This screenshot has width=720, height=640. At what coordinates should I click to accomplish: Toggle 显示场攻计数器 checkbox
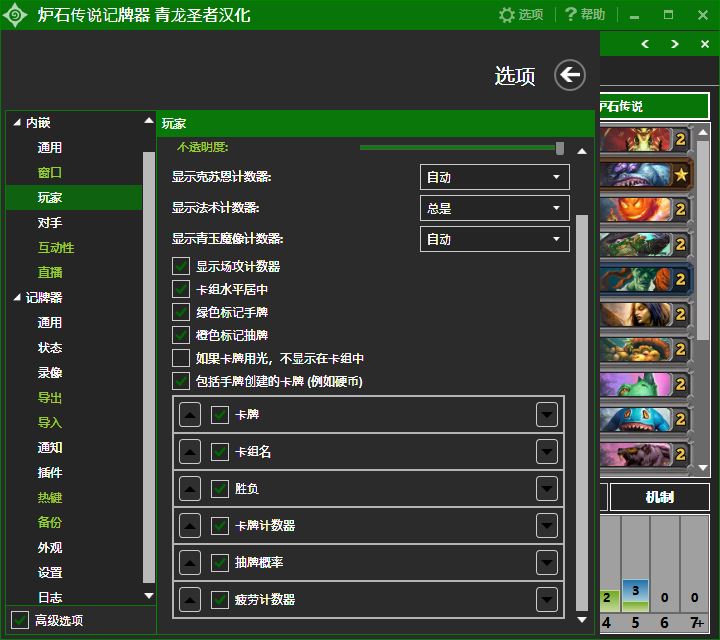tap(181, 266)
